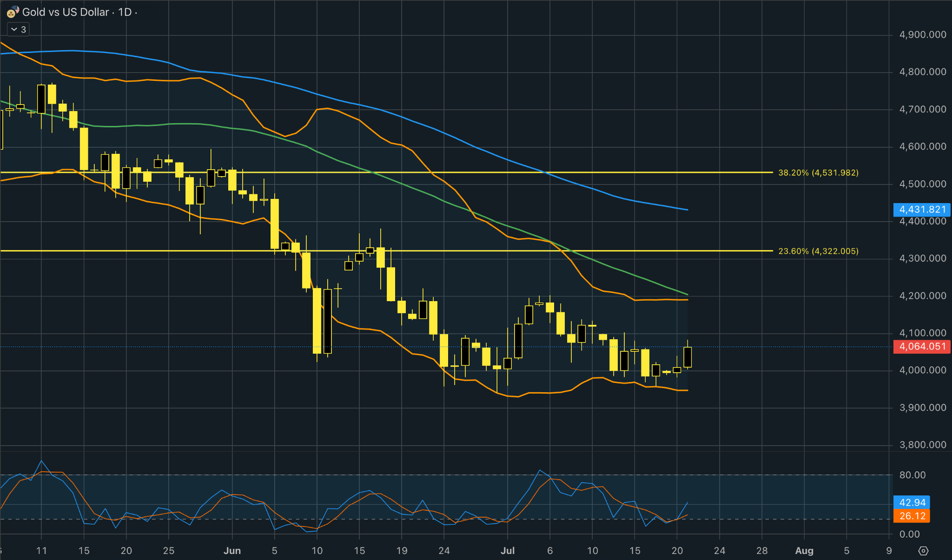Select the 23.60% Fibonacci level label
Image resolution: width=952 pixels, height=560 pixels.
click(818, 251)
